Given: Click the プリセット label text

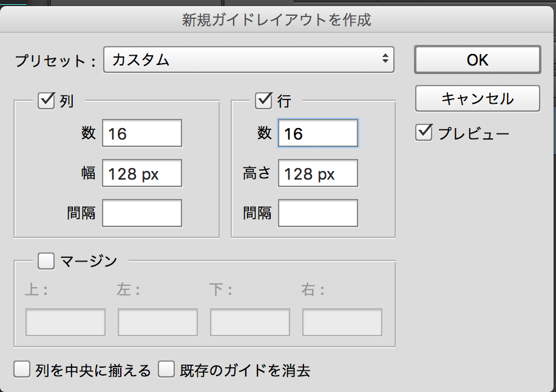Looking at the screenshot, I should pos(55,61).
